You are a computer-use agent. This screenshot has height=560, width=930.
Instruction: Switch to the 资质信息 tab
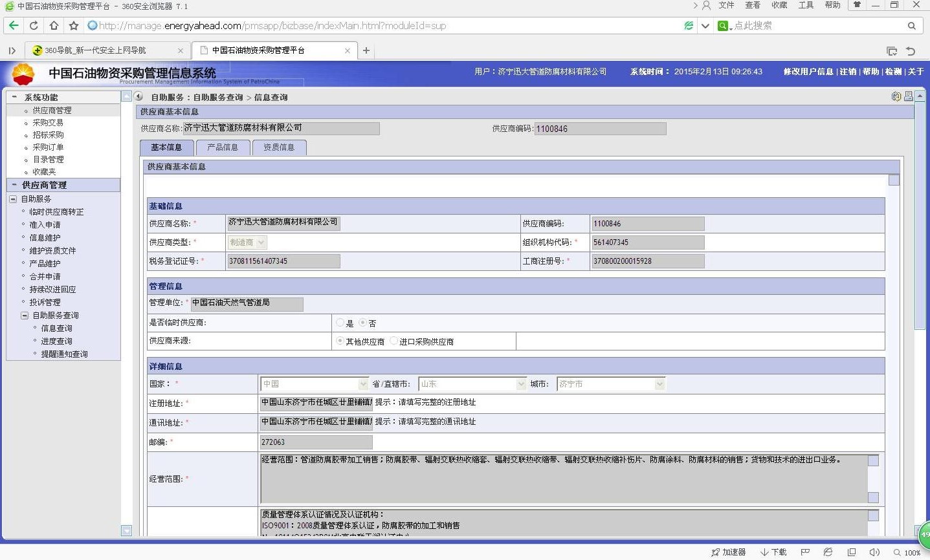tap(279, 147)
